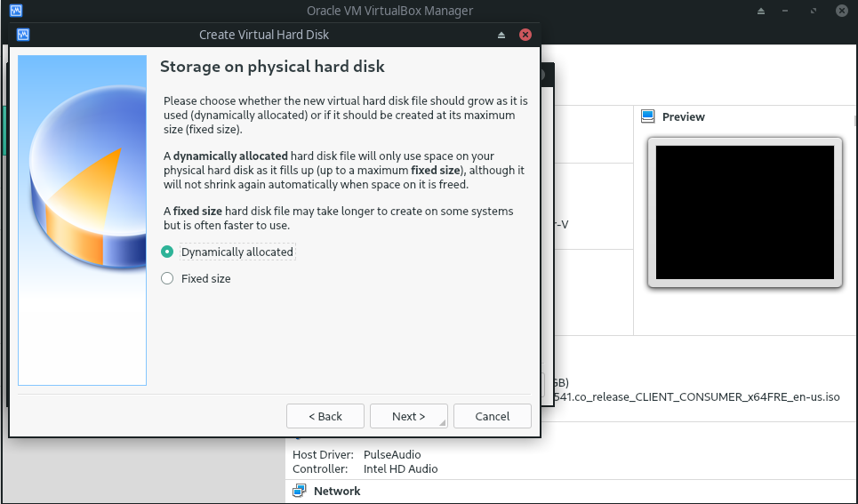858x504 pixels.
Task: Click the Create Virtual Hard Disk dialog icon
Action: click(23, 35)
